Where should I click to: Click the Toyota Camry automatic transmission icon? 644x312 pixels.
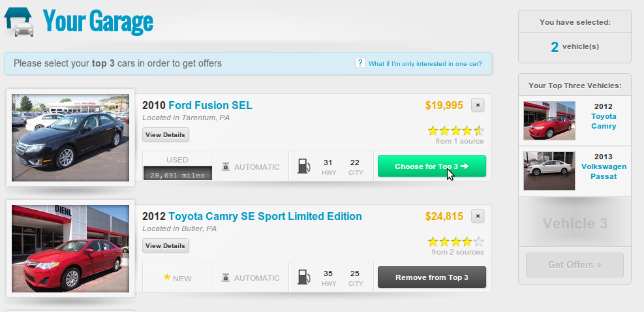225,277
